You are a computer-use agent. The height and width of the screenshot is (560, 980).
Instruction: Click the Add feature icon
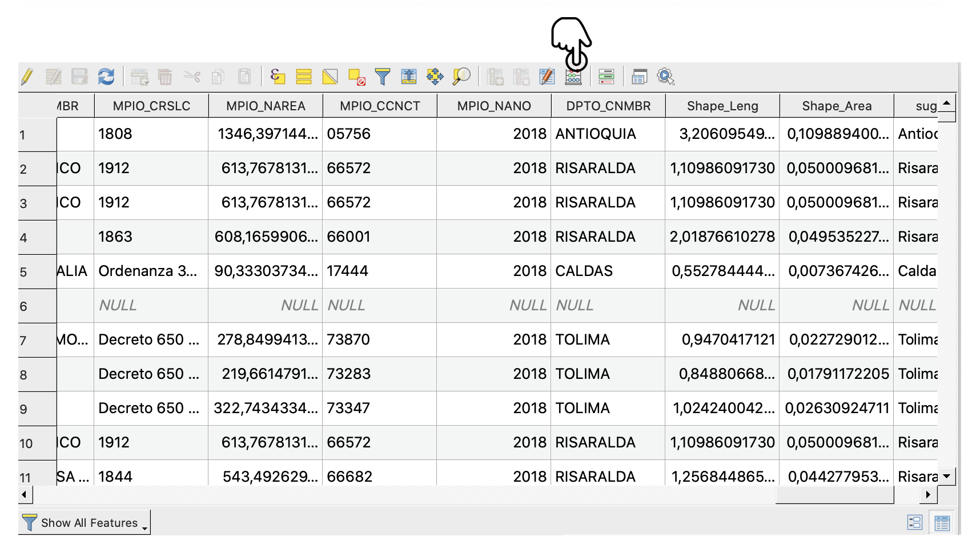[139, 76]
